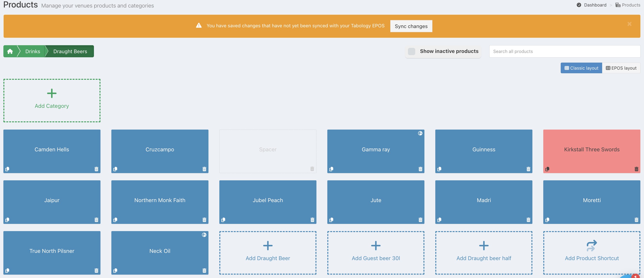This screenshot has height=278, width=644.
Task: Delete the Guinness product
Action: pos(529,169)
